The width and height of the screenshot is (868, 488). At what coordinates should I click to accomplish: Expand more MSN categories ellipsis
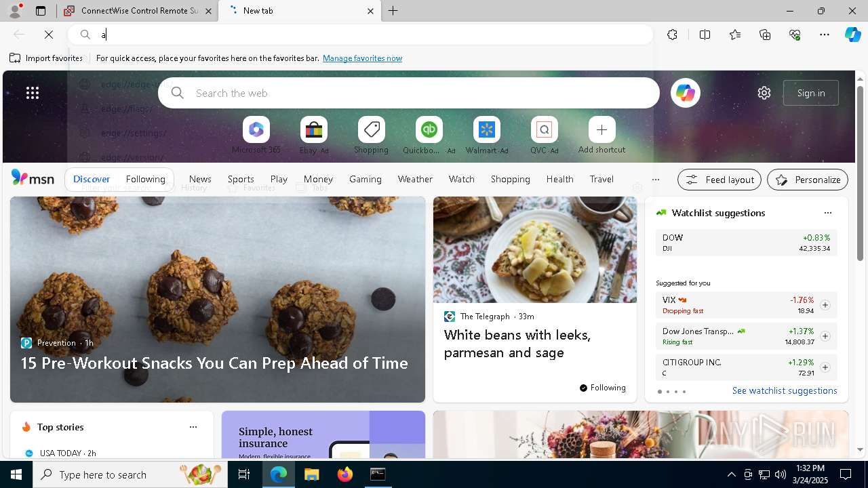[x=655, y=180]
